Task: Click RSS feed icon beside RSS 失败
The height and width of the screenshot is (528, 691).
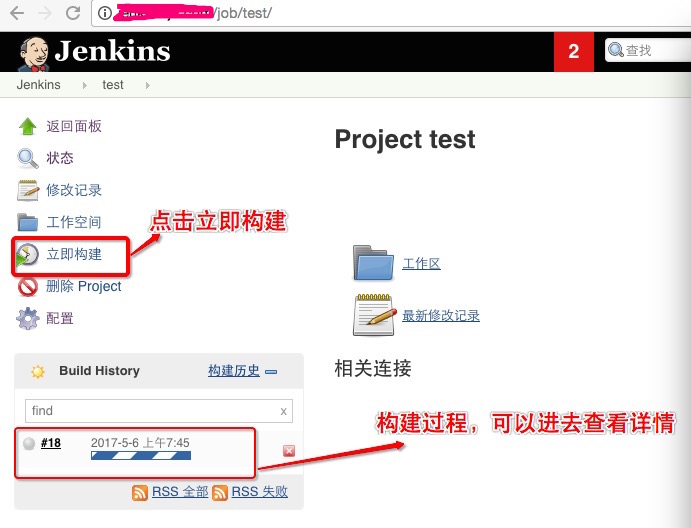Action: tap(220, 492)
